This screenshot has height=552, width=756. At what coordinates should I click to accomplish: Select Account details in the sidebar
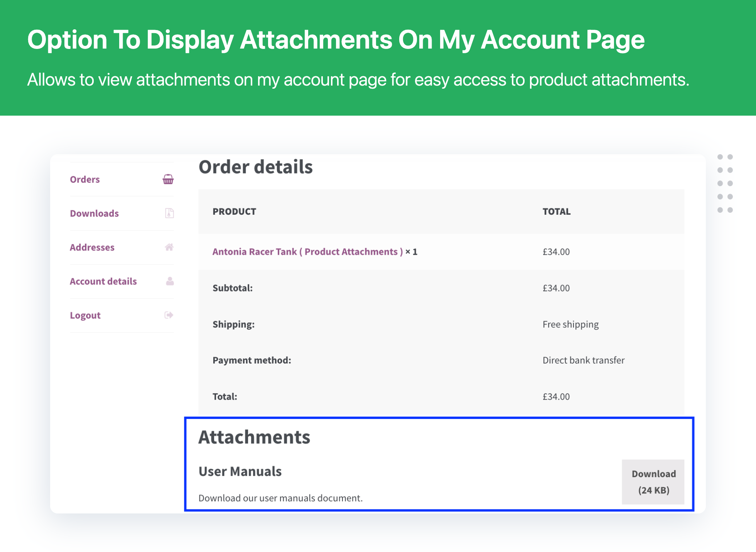click(103, 281)
